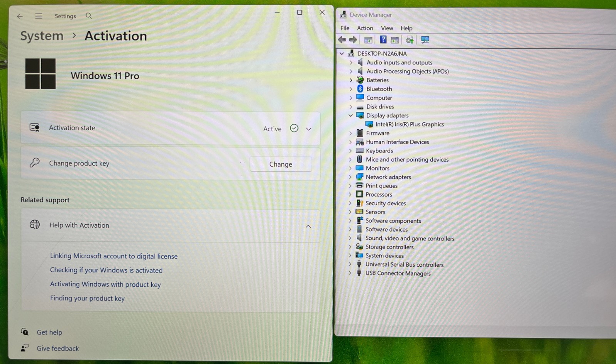Select 'Audio Processing Objects (APOs)' row
Viewport: 616px width, 364px height.
pos(408,71)
